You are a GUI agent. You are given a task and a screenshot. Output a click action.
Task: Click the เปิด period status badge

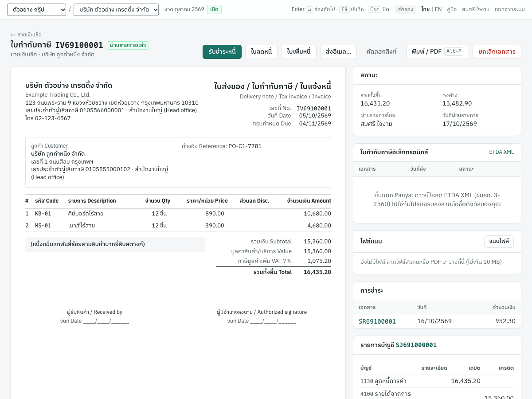[214, 9]
